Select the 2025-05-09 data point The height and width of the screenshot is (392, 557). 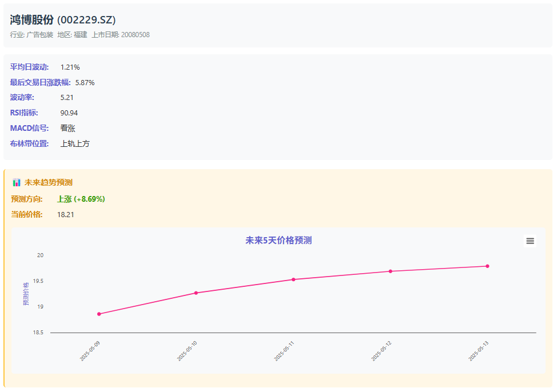pos(99,314)
